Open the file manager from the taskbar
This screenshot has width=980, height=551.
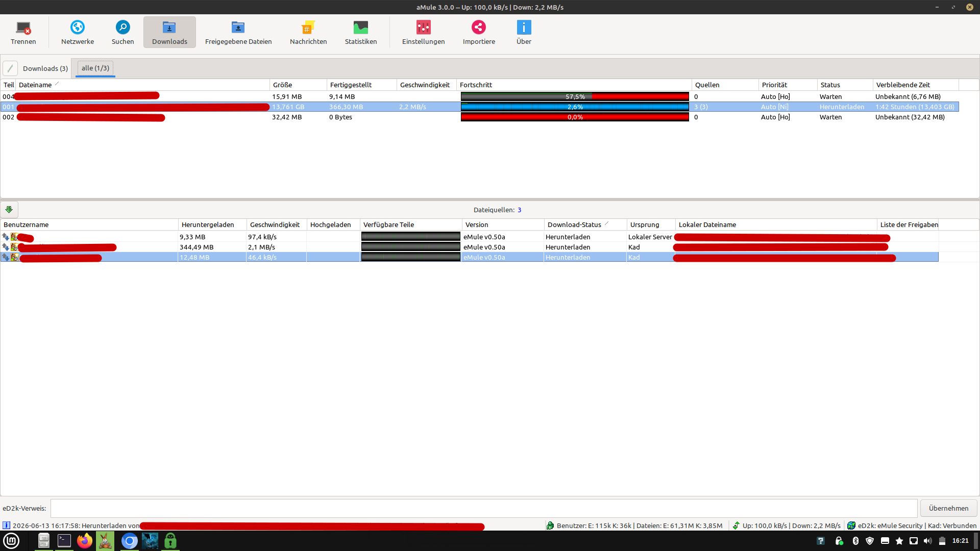coord(44,541)
